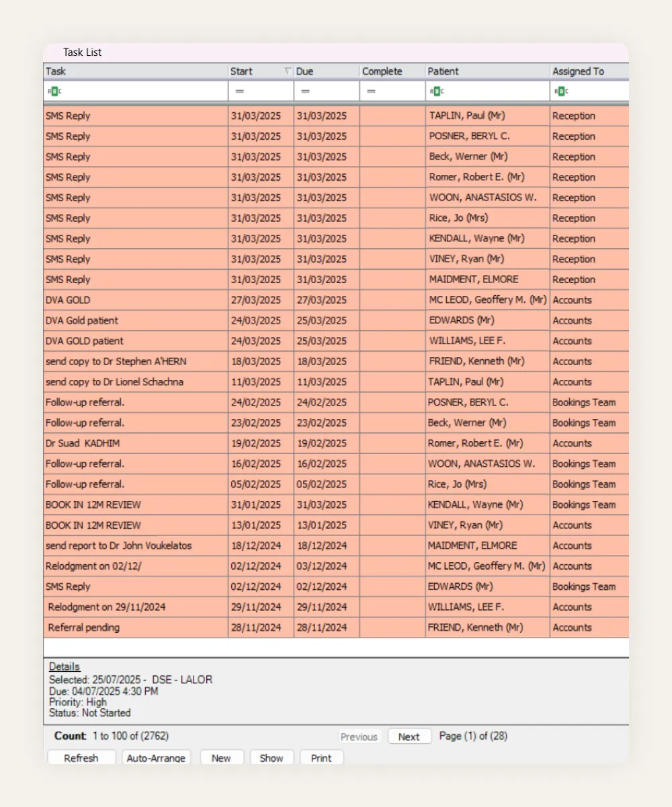Select BOOK IN 12M REVIEW task starting 13/01/2025
Image resolution: width=672 pixels, height=807 pixels.
tap(136, 525)
